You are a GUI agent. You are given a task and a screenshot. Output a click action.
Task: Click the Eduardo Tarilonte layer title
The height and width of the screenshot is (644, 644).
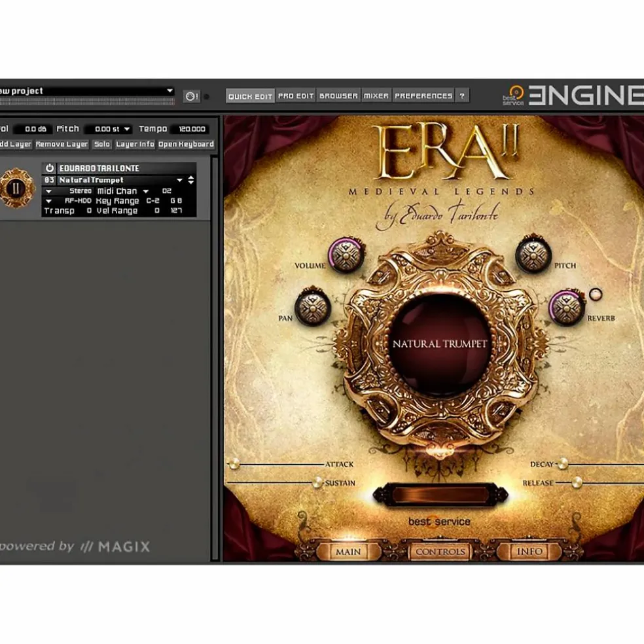99,168
